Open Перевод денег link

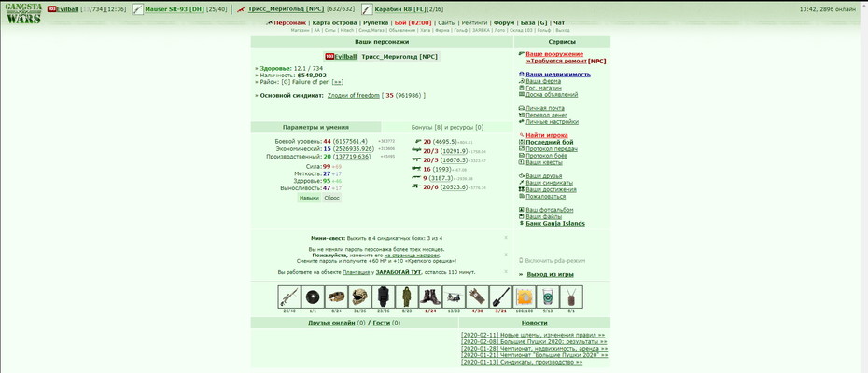pyautogui.click(x=546, y=115)
